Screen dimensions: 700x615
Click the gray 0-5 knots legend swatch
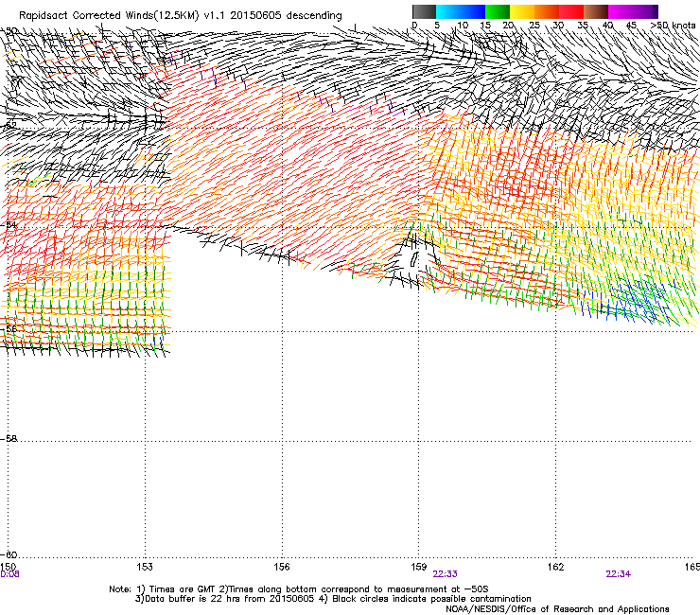point(424,11)
